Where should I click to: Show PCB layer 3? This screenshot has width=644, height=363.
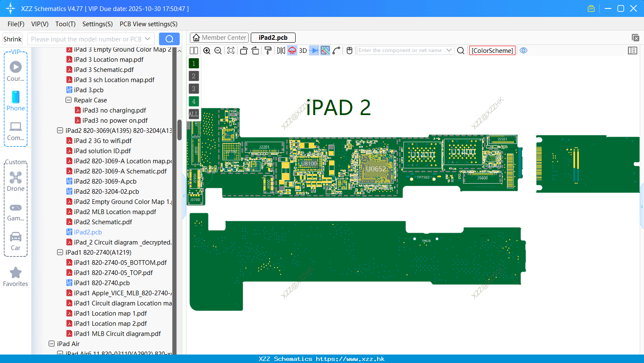[x=194, y=89]
